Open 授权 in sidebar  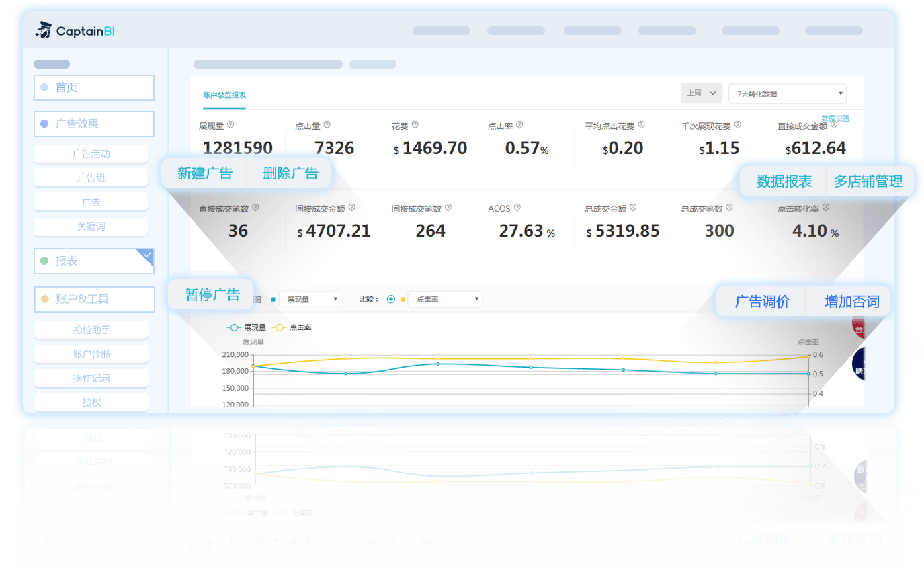coord(91,403)
